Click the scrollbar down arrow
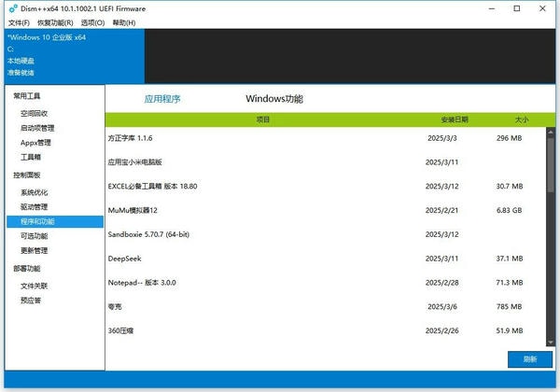The width and height of the screenshot is (560, 392). click(551, 342)
